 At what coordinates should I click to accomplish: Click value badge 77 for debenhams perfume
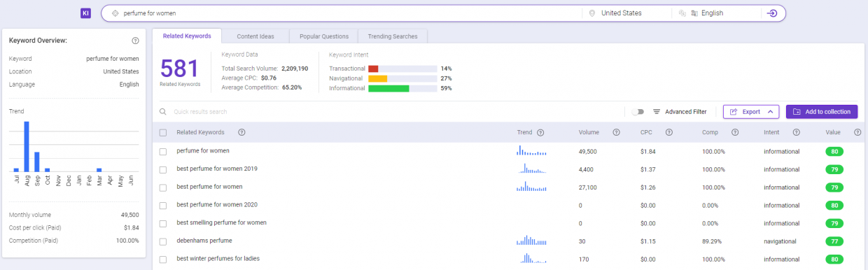click(834, 241)
